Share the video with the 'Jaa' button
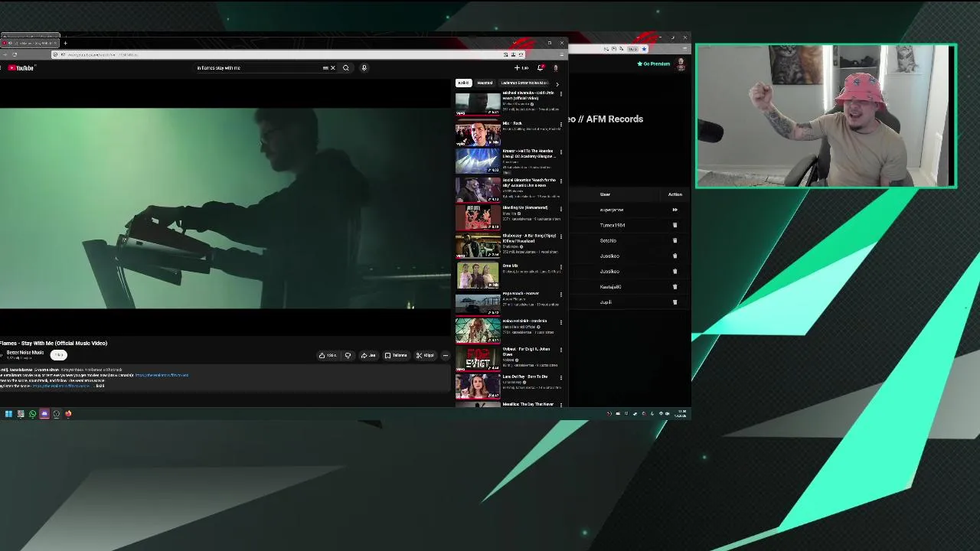The height and width of the screenshot is (551, 980). pyautogui.click(x=369, y=355)
